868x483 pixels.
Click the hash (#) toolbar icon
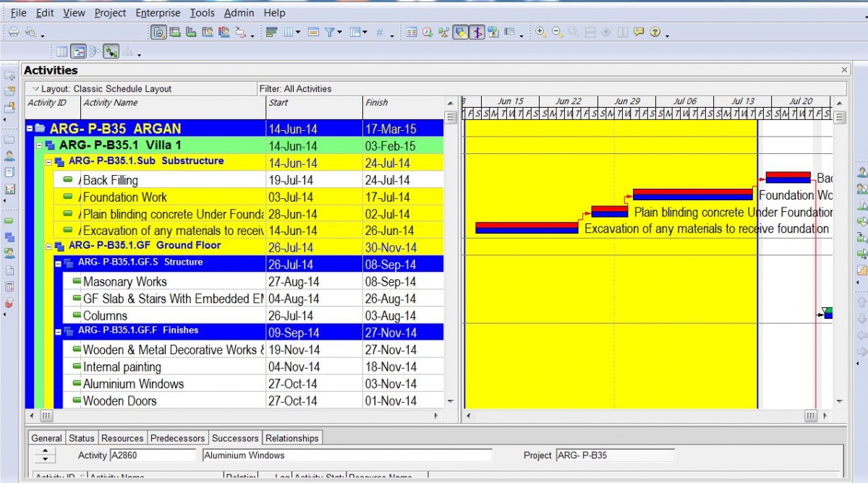tap(380, 32)
